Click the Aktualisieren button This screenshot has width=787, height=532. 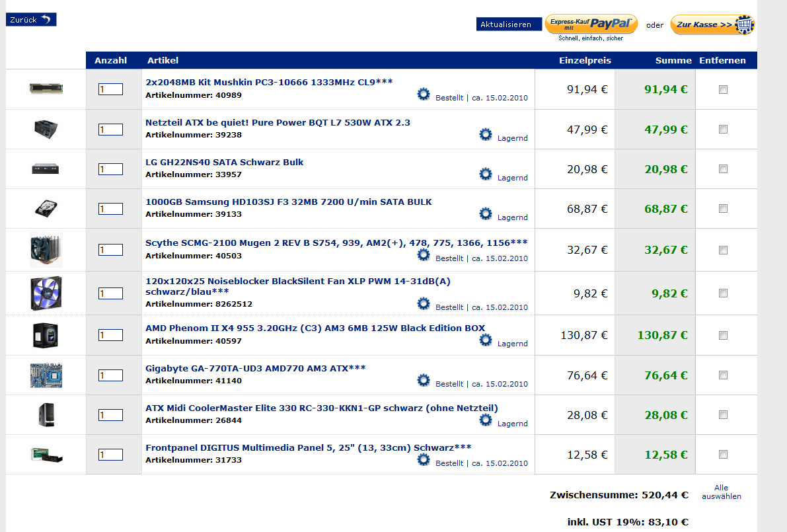coord(508,24)
